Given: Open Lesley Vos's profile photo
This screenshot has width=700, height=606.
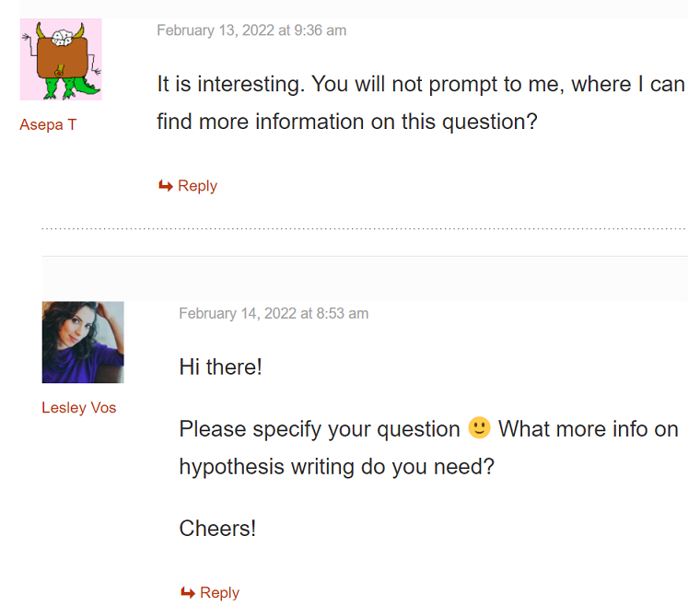Looking at the screenshot, I should [x=83, y=343].
